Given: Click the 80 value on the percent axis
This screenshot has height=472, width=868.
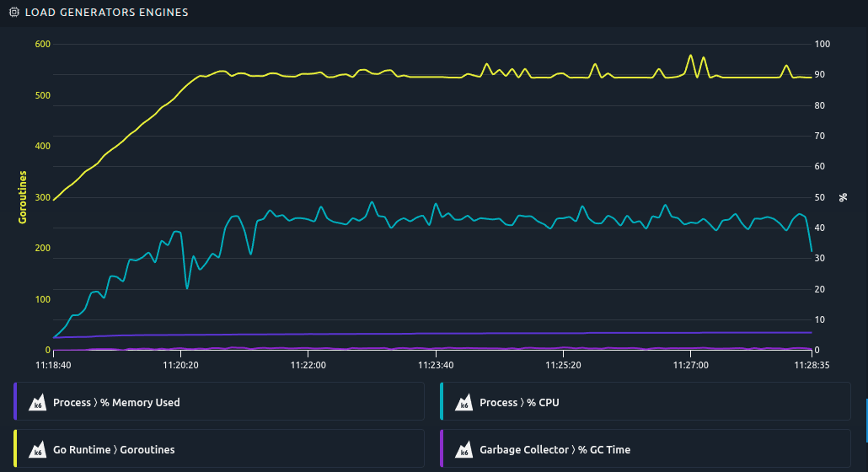Looking at the screenshot, I should click(x=819, y=105).
